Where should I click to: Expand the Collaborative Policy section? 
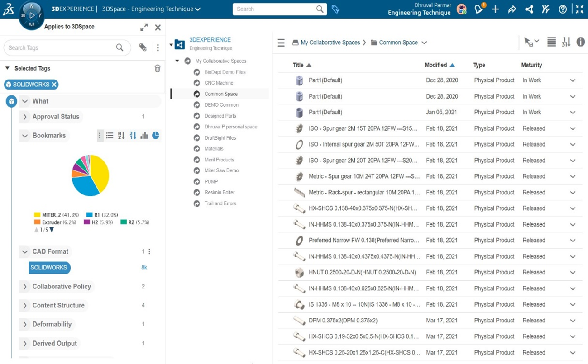[x=25, y=287]
